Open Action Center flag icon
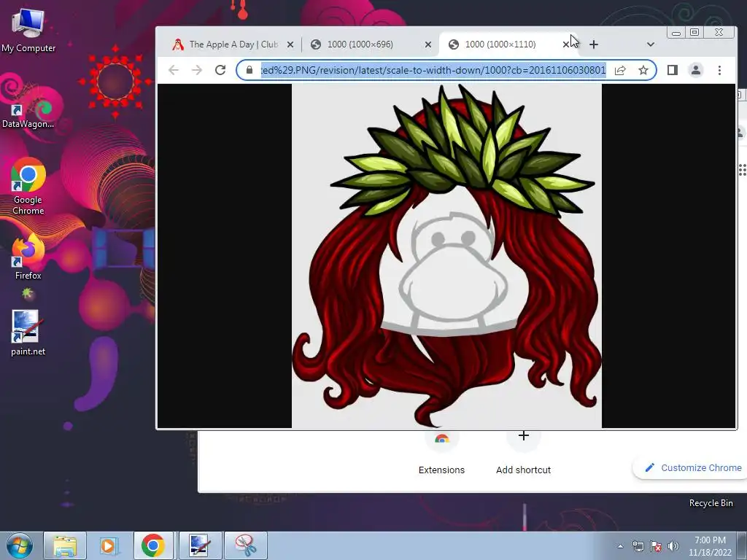This screenshot has width=747, height=560. click(x=656, y=546)
